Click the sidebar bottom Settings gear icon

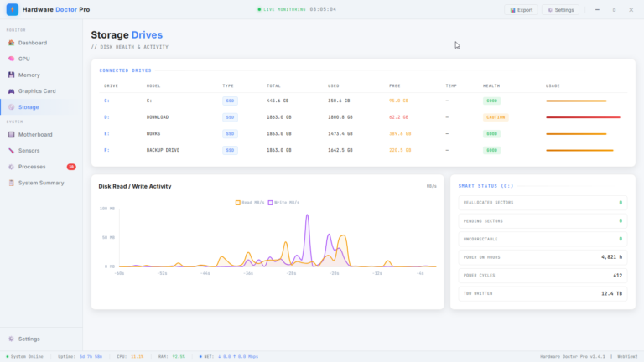tap(11, 339)
